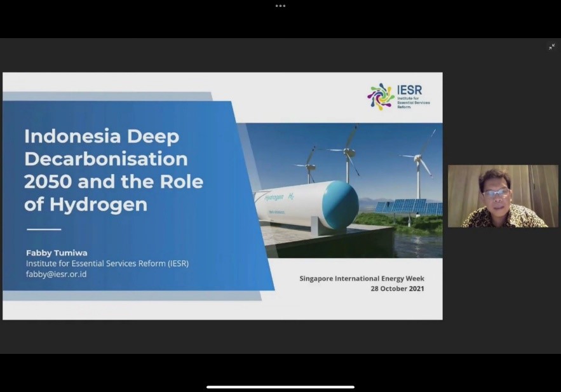The image size is (561, 392).
Task: Click the '28 October 2021' date text
Action: click(x=397, y=288)
